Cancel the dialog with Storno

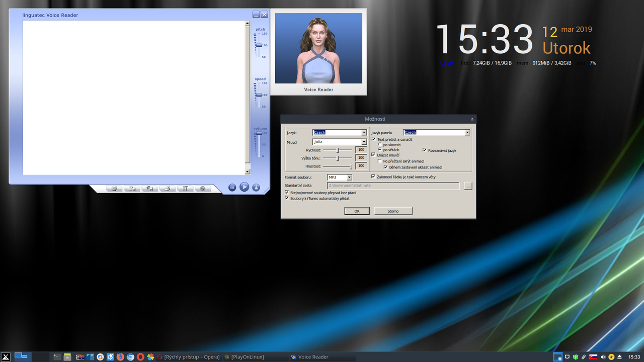pyautogui.click(x=393, y=211)
